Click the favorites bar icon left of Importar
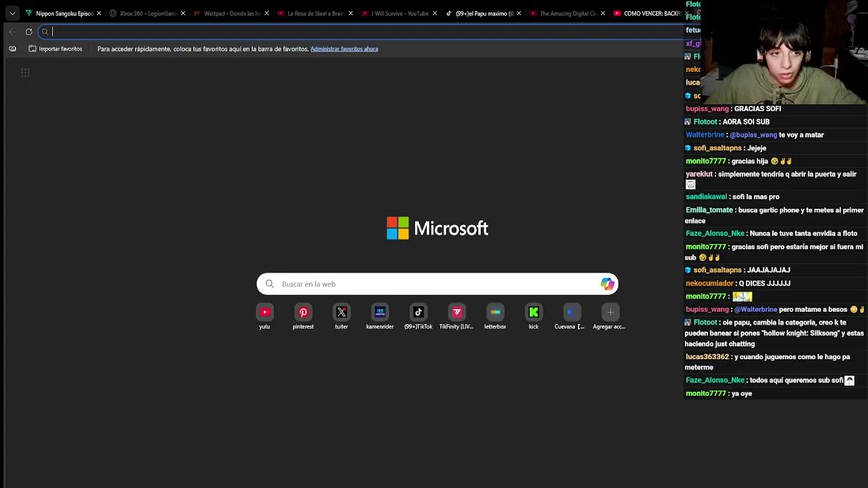This screenshot has height=488, width=868. 12,49
